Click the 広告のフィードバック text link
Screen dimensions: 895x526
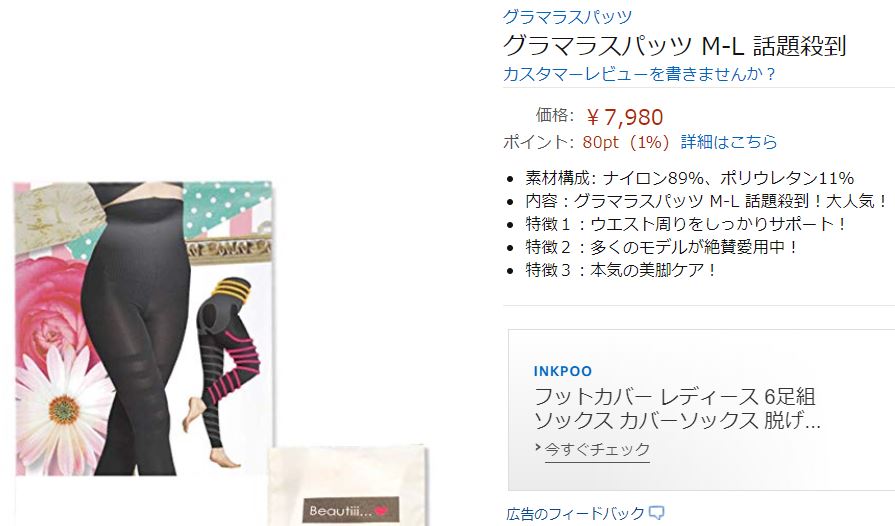[575, 513]
